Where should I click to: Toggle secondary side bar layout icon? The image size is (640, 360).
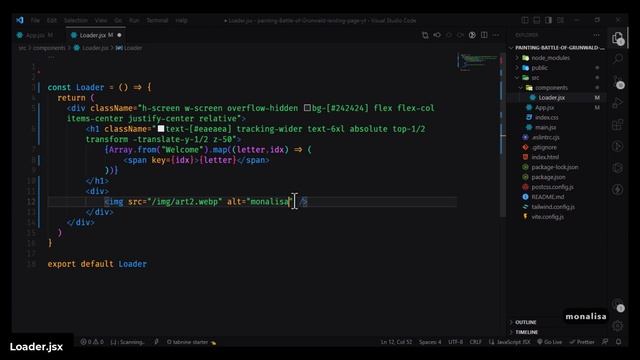pos(549,20)
